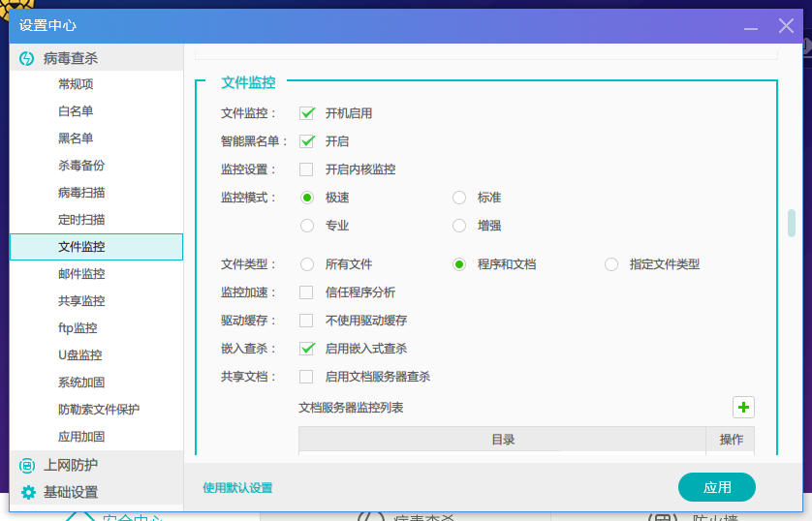This screenshot has height=521, width=812.
Task: Enable 信任程序分析 checkbox
Action: pos(307,292)
